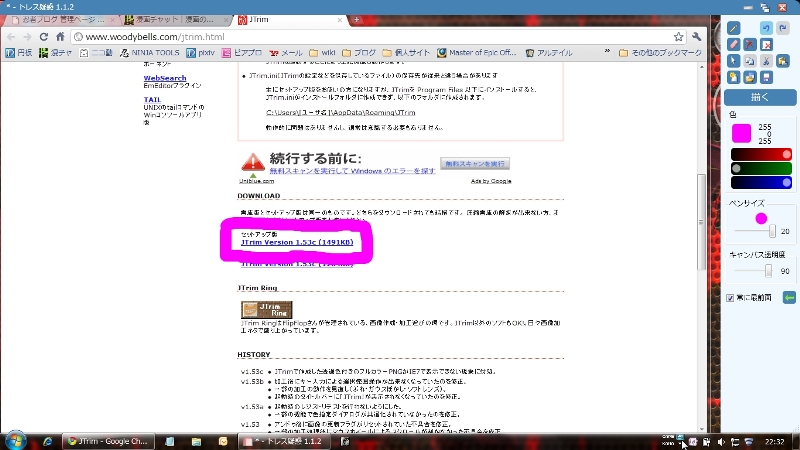Image resolution: width=800 pixels, height=450 pixels.
Task: Open the アルテイル bookmark
Action: click(x=549, y=53)
